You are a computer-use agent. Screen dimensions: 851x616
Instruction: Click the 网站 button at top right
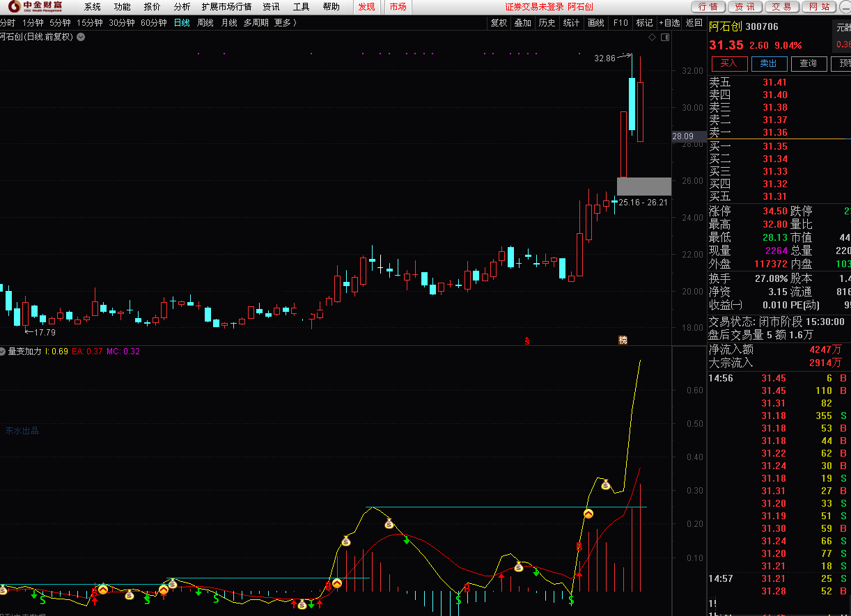(820, 7)
